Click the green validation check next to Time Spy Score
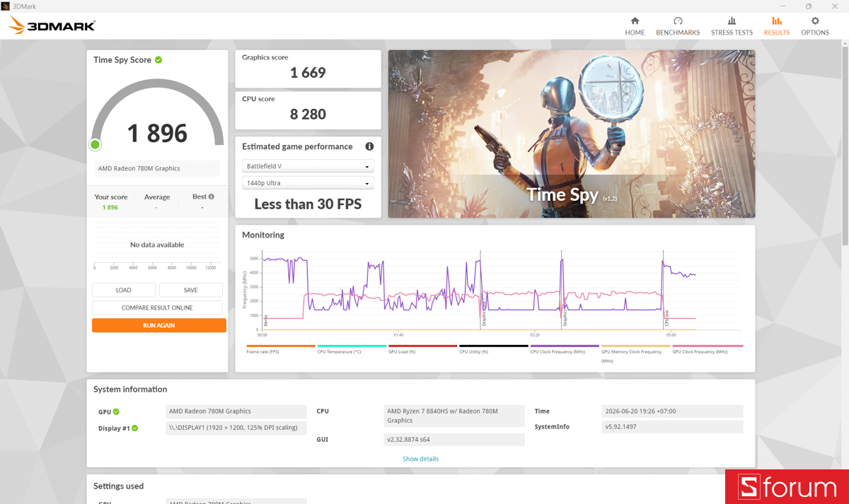849x504 pixels. pos(158,59)
